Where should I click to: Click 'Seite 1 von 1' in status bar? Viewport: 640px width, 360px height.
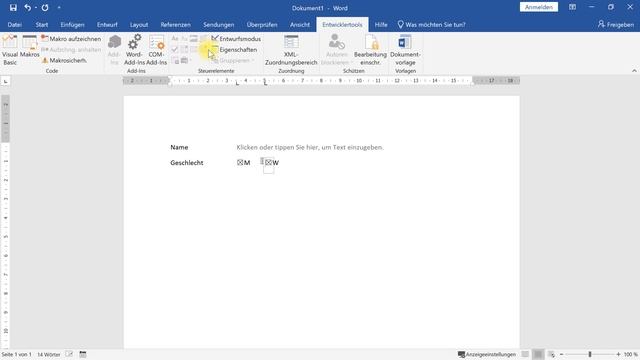(x=16, y=354)
